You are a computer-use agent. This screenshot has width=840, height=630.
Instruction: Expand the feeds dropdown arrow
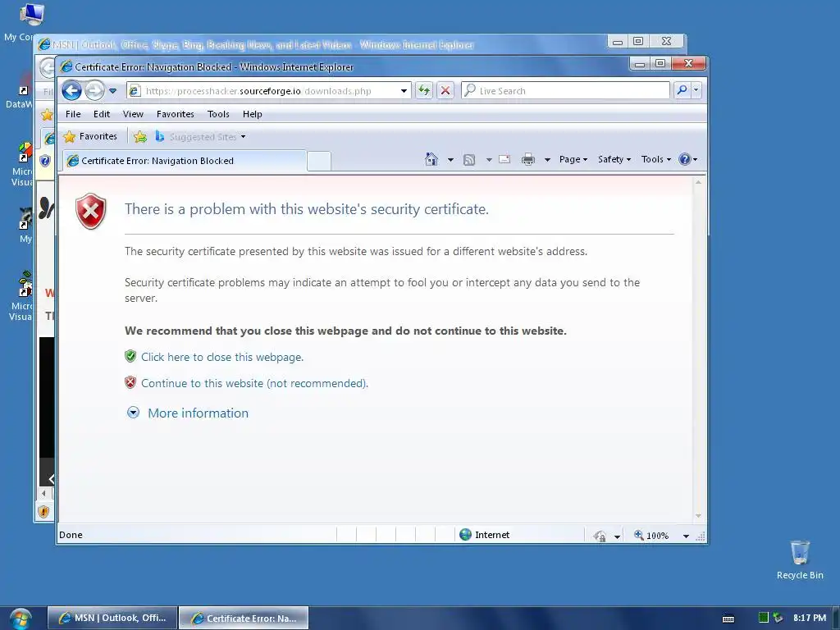click(489, 160)
